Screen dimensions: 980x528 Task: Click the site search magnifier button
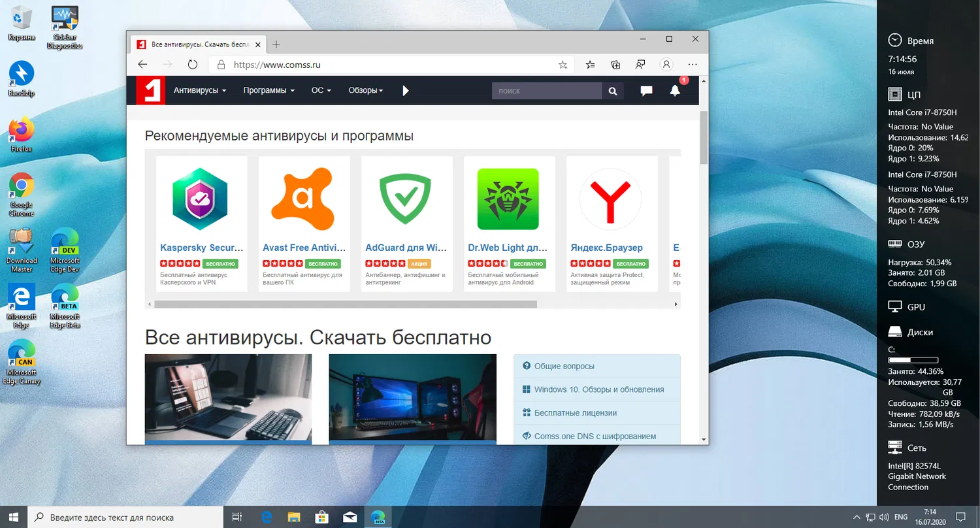(x=613, y=91)
